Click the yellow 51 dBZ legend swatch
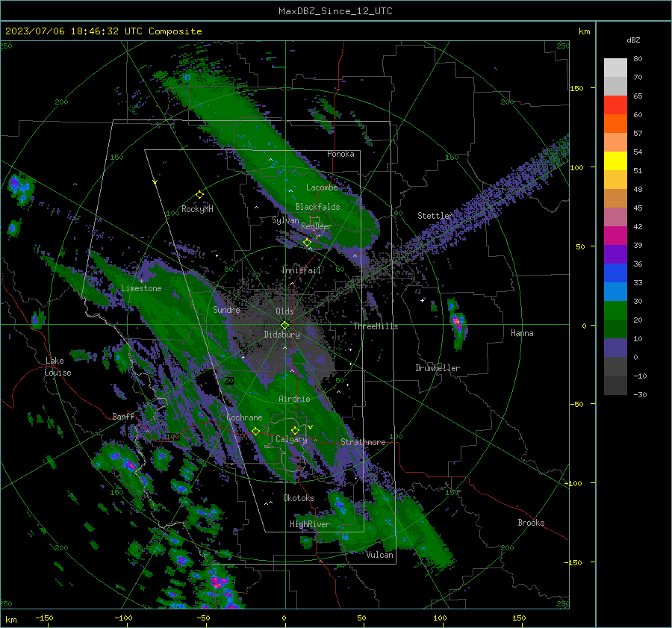 click(615, 161)
